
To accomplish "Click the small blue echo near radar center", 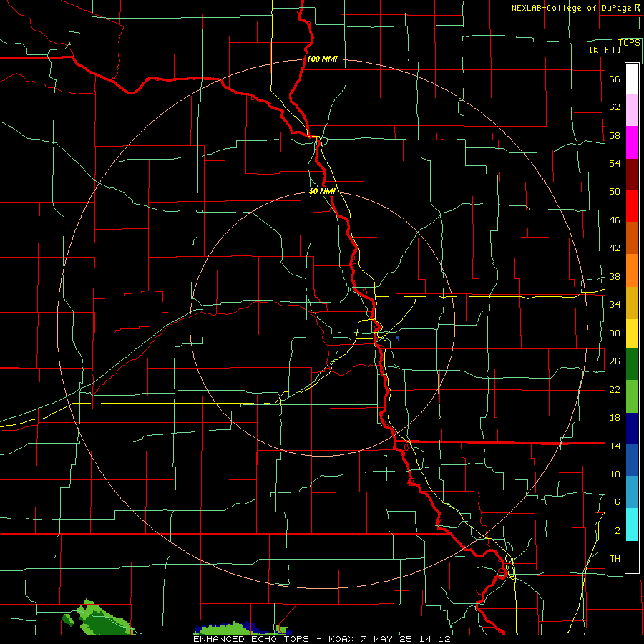I will point(398,338).
